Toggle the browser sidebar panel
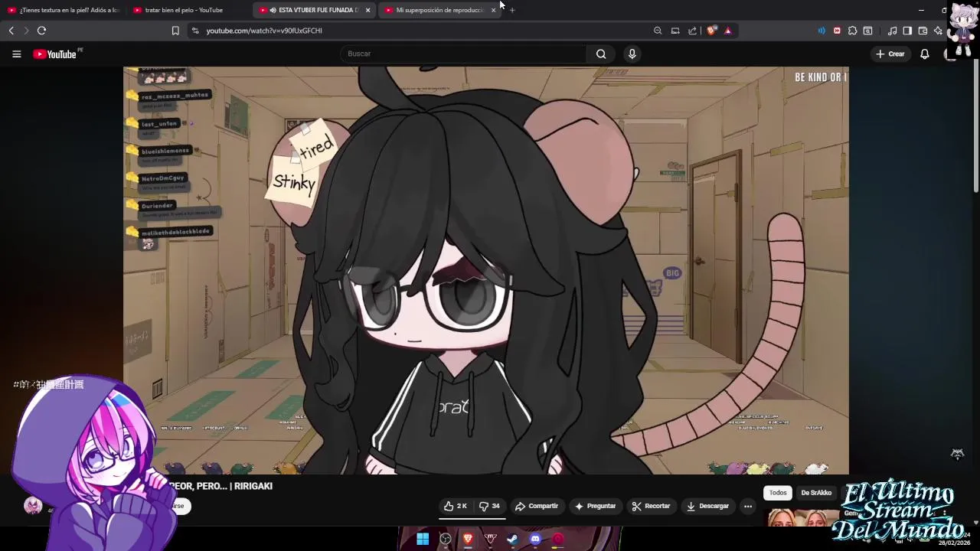Viewport: 980px width, 551px height. pyautogui.click(x=907, y=31)
